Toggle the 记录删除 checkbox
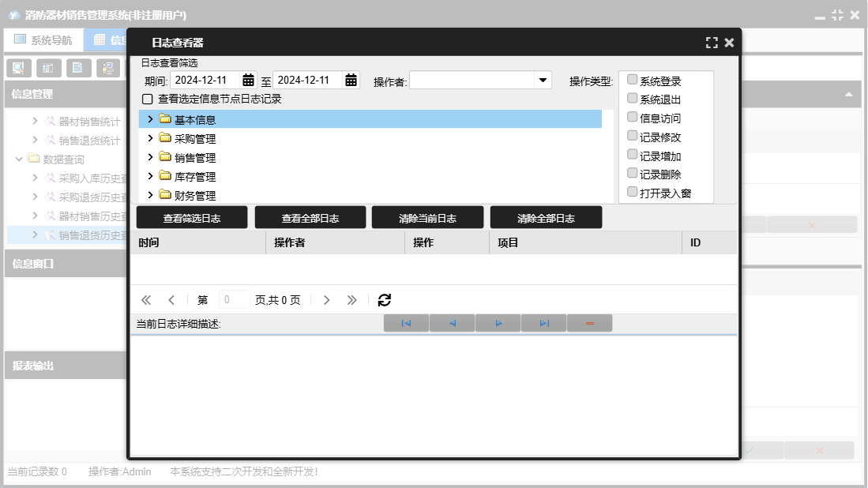This screenshot has height=488, width=868. point(633,173)
